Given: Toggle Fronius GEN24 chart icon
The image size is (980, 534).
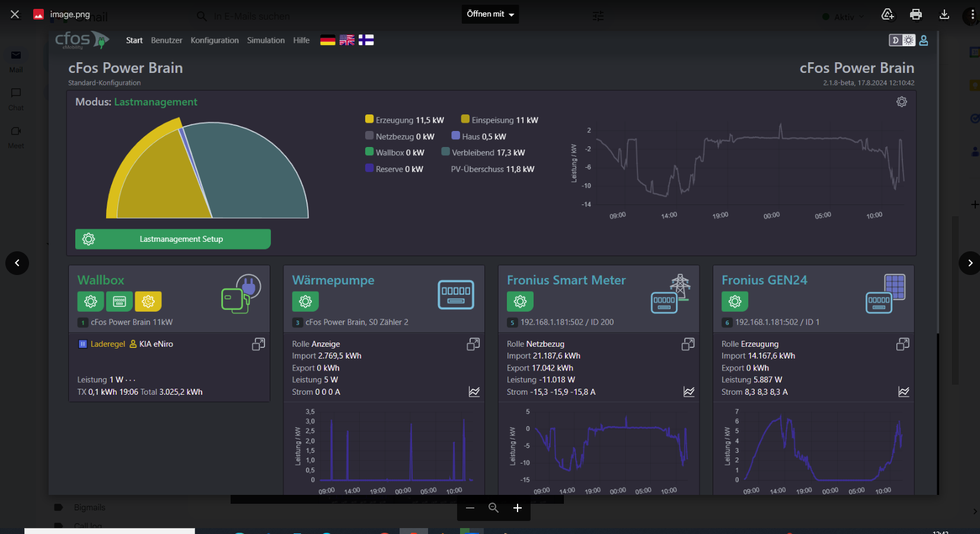Looking at the screenshot, I should click(904, 392).
